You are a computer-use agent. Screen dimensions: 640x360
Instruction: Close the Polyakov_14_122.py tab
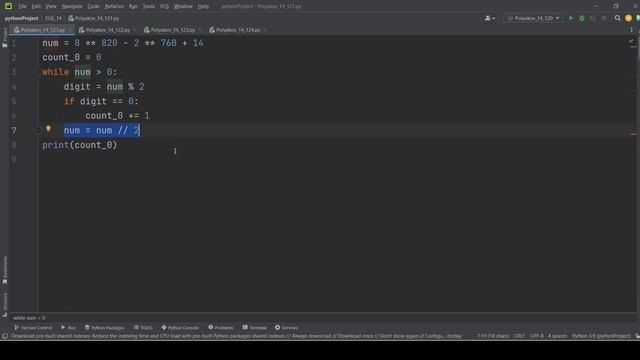pos(135,30)
